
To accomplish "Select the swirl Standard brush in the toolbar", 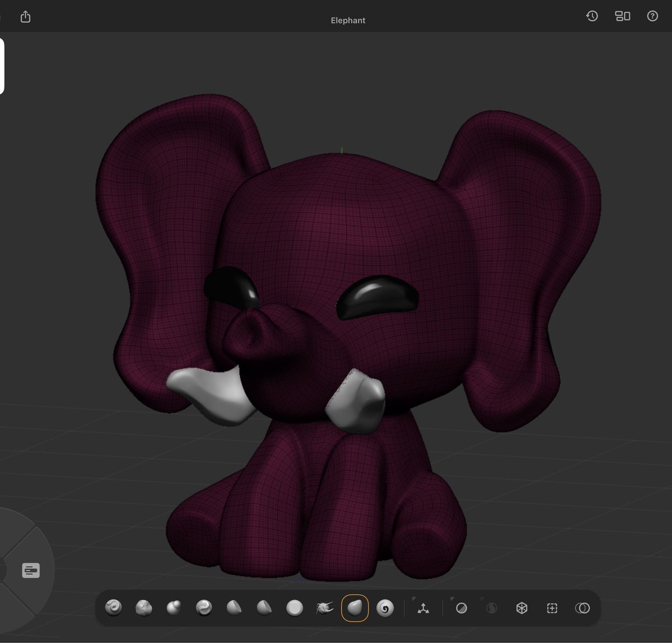I will (114, 608).
